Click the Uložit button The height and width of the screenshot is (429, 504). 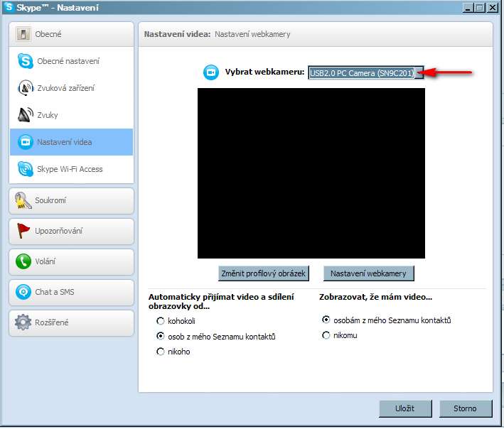[x=404, y=408]
